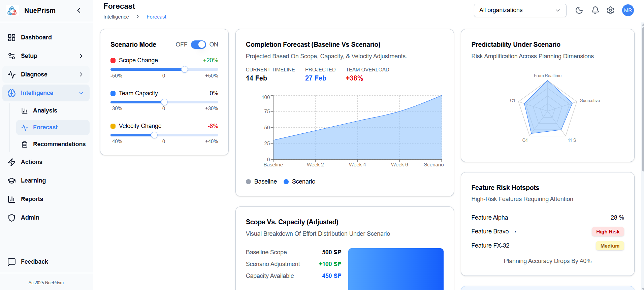Viewport: 644px width, 290px height.
Task: Open Recommendations page
Action: 53,144
